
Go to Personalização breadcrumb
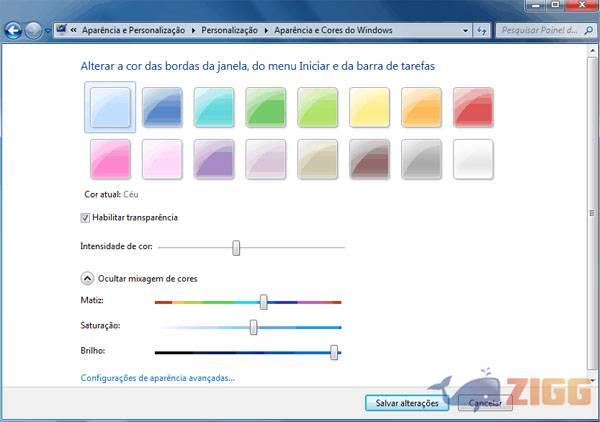[x=229, y=30]
